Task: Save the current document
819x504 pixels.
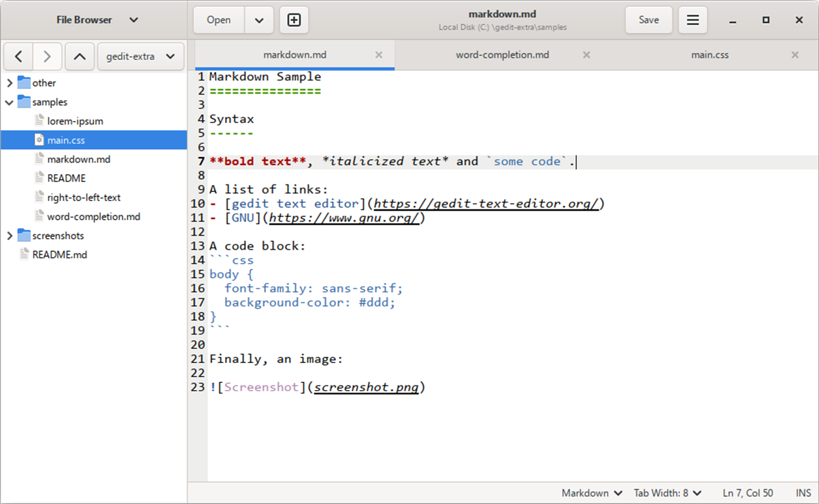Action: [649, 20]
